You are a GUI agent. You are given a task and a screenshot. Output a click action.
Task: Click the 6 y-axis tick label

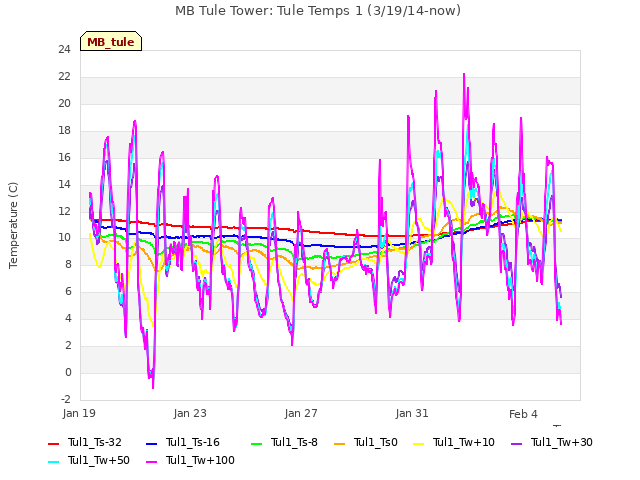point(68,291)
